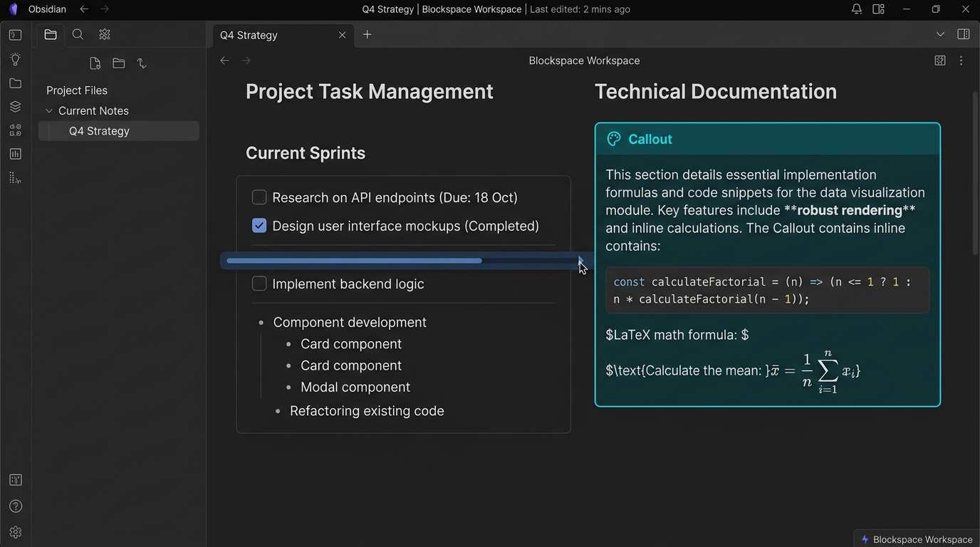
Task: Click the $LaTeX math formula: $ line
Action: pos(677,335)
